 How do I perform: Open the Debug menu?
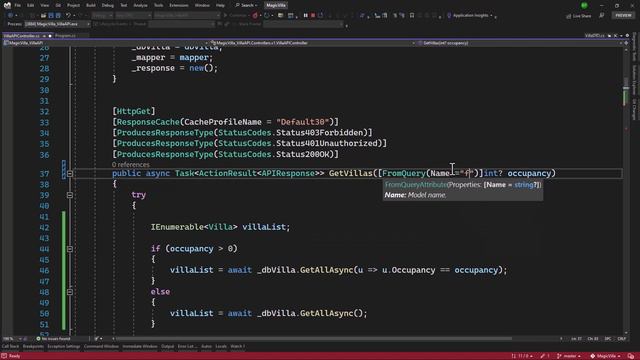(x=108, y=5)
